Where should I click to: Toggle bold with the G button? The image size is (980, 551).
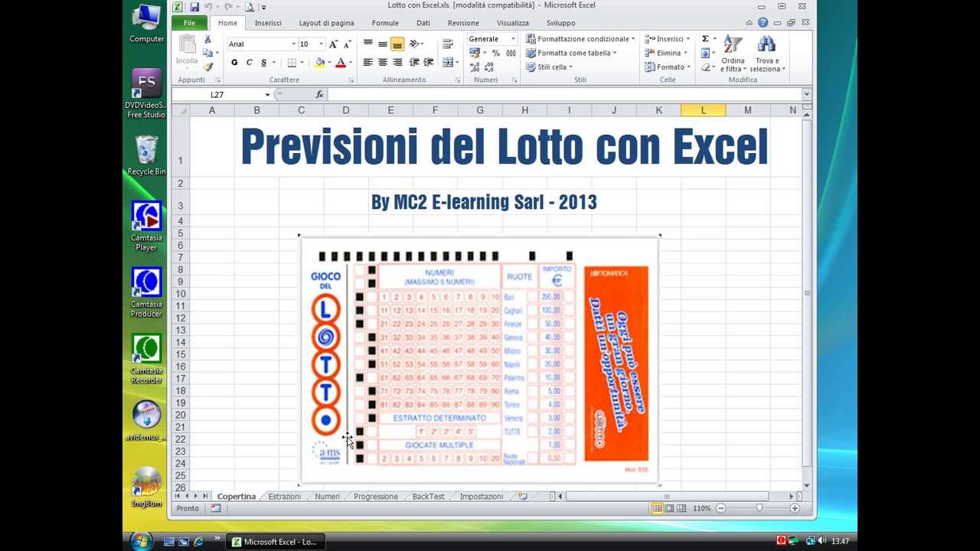click(234, 63)
